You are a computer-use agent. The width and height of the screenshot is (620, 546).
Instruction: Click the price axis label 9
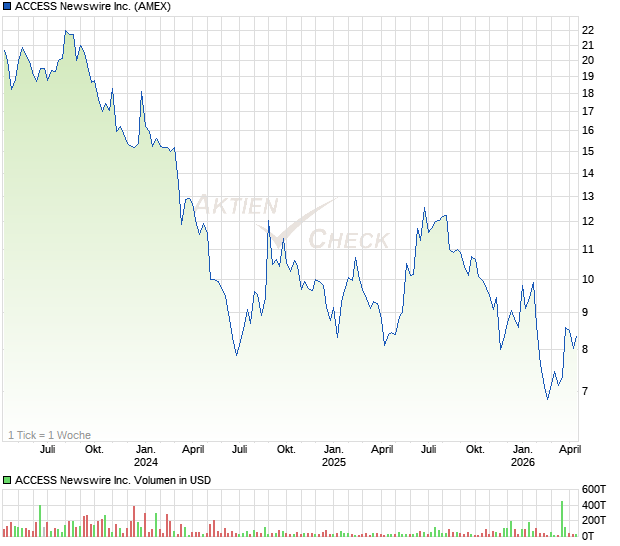[585, 312]
